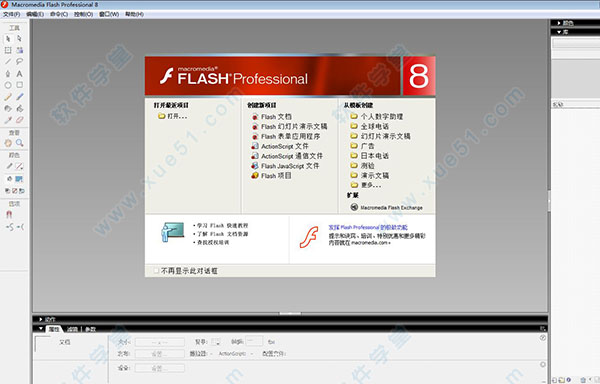Image resolution: width=600 pixels, height=384 pixels.
Task: Select the Selection arrow tool
Action: pyautogui.click(x=8, y=39)
